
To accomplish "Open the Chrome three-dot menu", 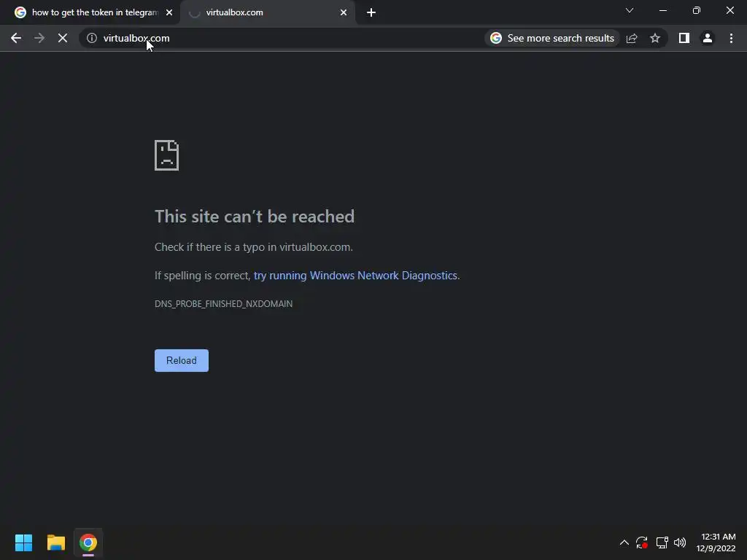I will [x=731, y=38].
